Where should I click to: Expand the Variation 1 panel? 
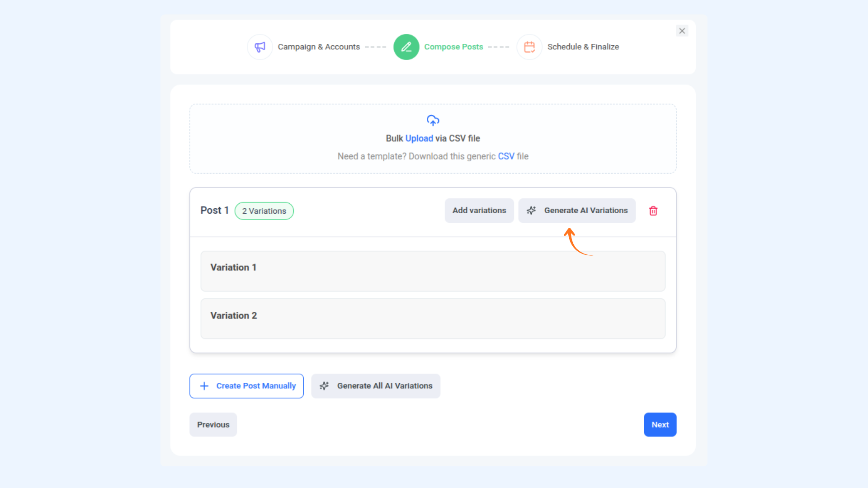(x=433, y=271)
